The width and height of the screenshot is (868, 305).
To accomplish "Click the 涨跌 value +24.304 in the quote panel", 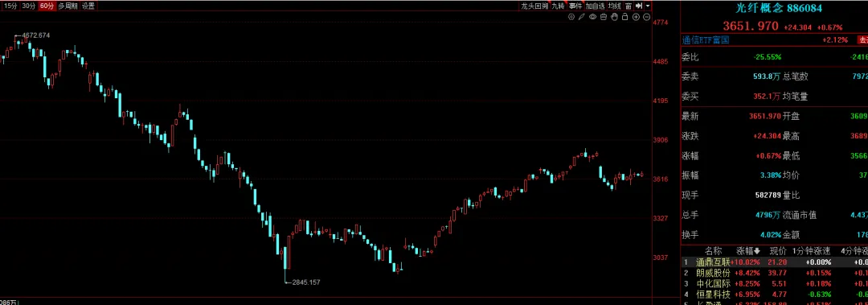I will coord(767,136).
